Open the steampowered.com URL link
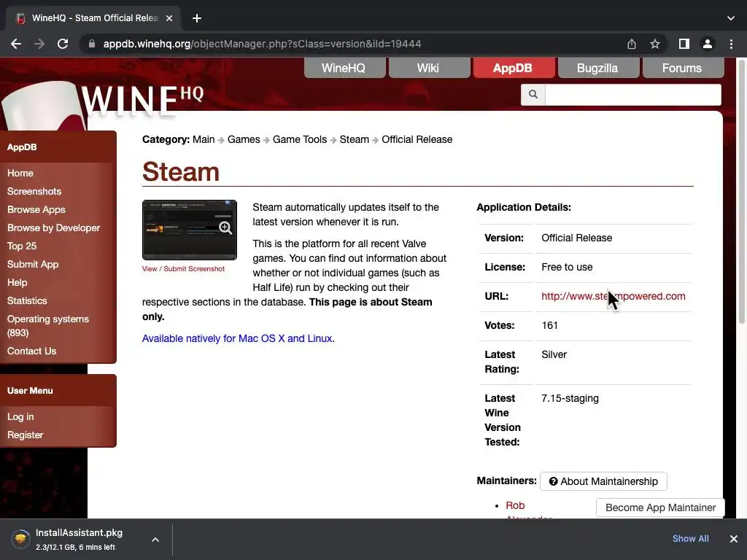 (613, 296)
